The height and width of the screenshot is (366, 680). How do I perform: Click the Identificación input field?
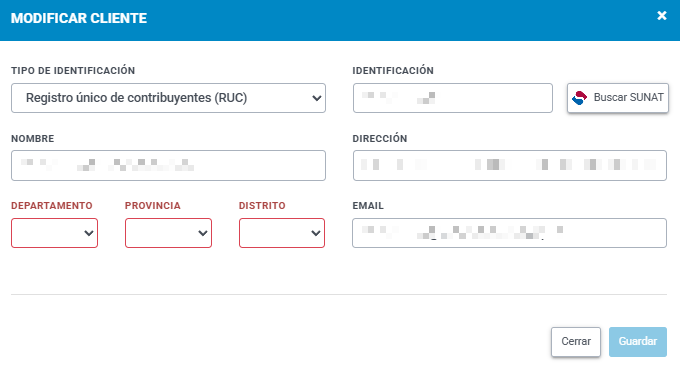tap(453, 98)
